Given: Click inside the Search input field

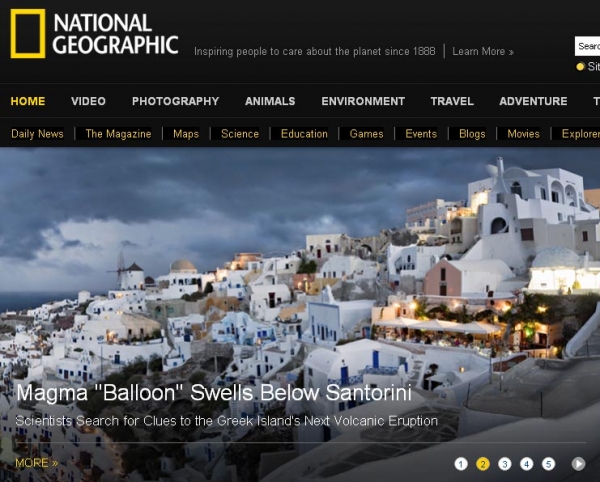Looking at the screenshot, I should click(x=588, y=46).
